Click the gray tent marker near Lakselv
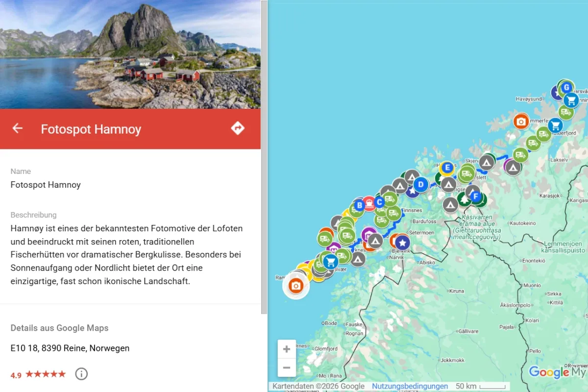The width and height of the screenshot is (588, 392). (x=513, y=168)
